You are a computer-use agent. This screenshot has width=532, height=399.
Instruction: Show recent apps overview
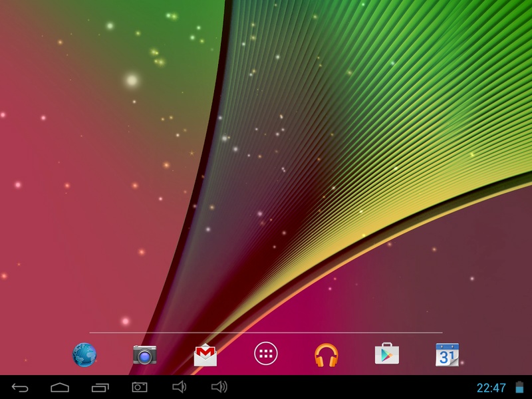pyautogui.click(x=100, y=388)
